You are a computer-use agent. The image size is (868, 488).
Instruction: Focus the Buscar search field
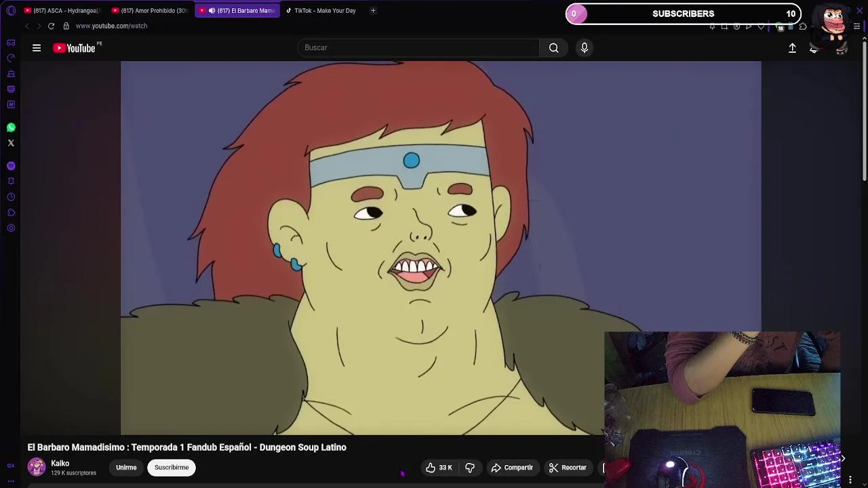(x=418, y=48)
